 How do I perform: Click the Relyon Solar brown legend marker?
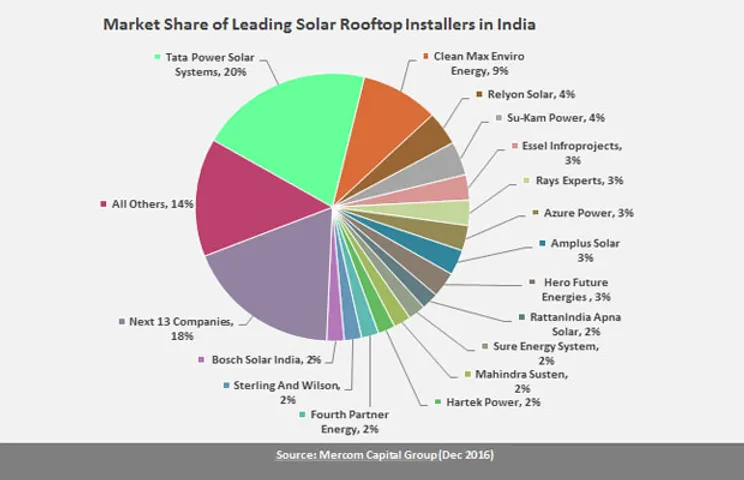479,94
